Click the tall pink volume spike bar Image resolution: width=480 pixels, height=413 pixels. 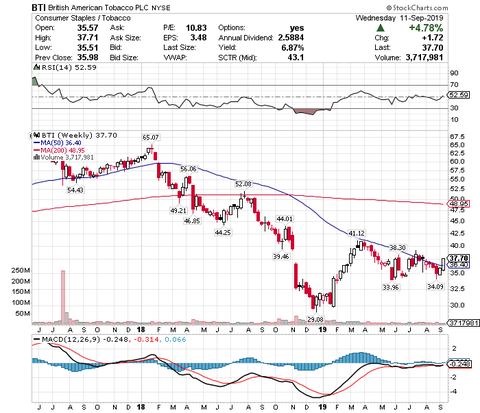[63, 297]
